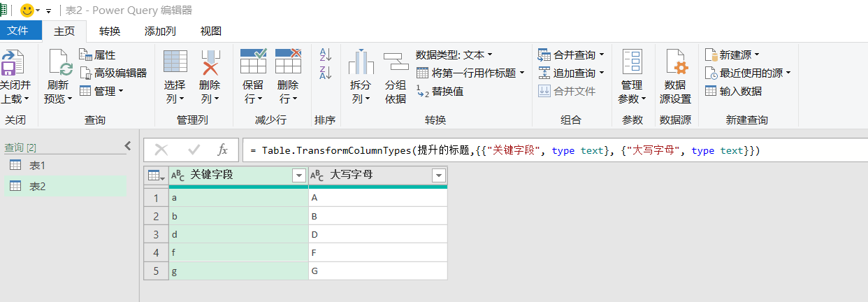Click cell with value "B"
The width and height of the screenshot is (868, 302).
(378, 216)
